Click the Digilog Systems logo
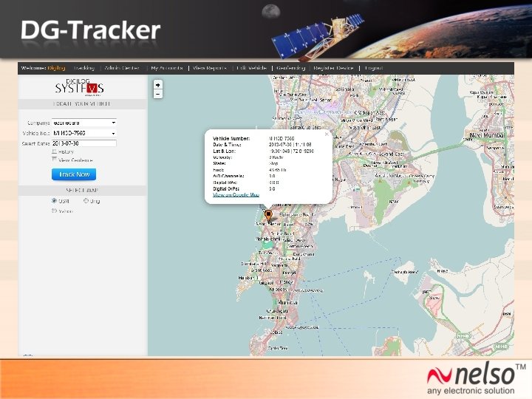Screen dimensions: 532x399 pyautogui.click(x=79, y=87)
